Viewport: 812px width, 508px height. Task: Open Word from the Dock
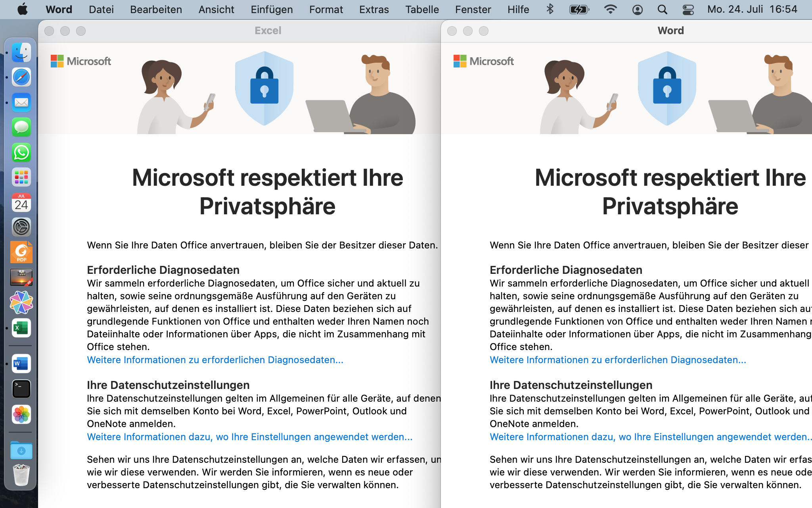(x=21, y=364)
